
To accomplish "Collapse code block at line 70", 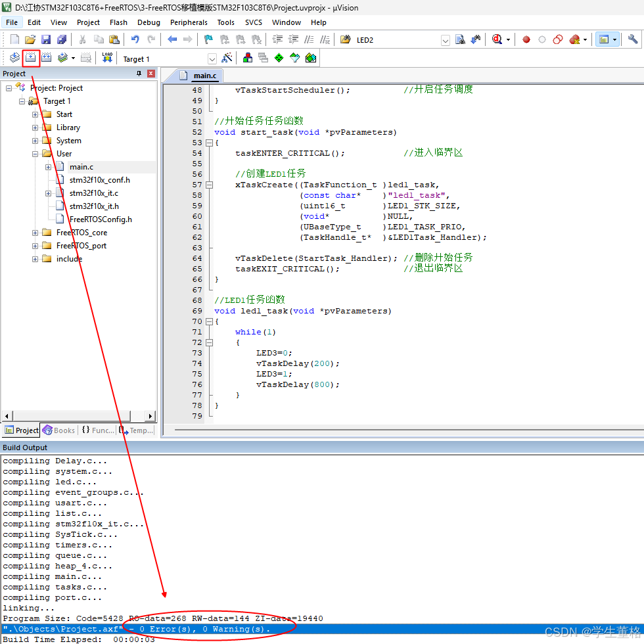I will click(x=209, y=321).
